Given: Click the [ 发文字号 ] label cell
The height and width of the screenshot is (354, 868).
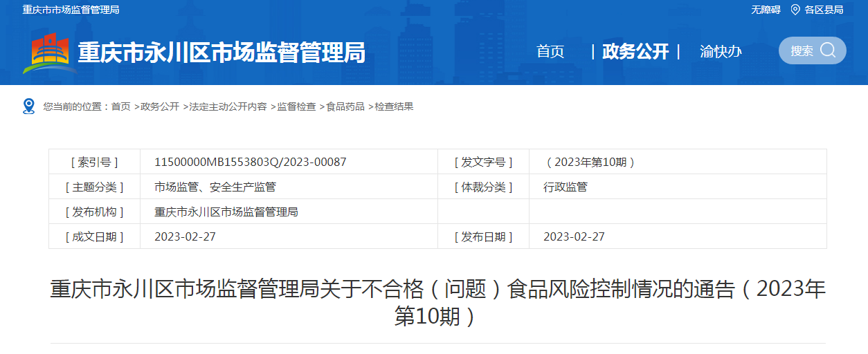Looking at the screenshot, I should click(x=483, y=162).
